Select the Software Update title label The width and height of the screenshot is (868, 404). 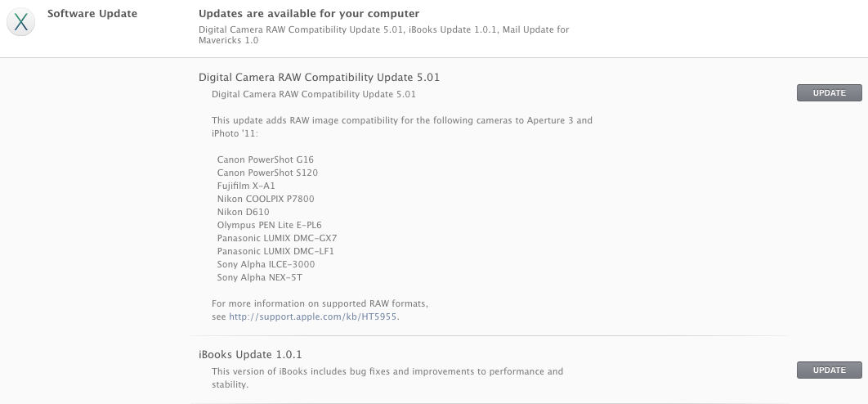(x=92, y=14)
